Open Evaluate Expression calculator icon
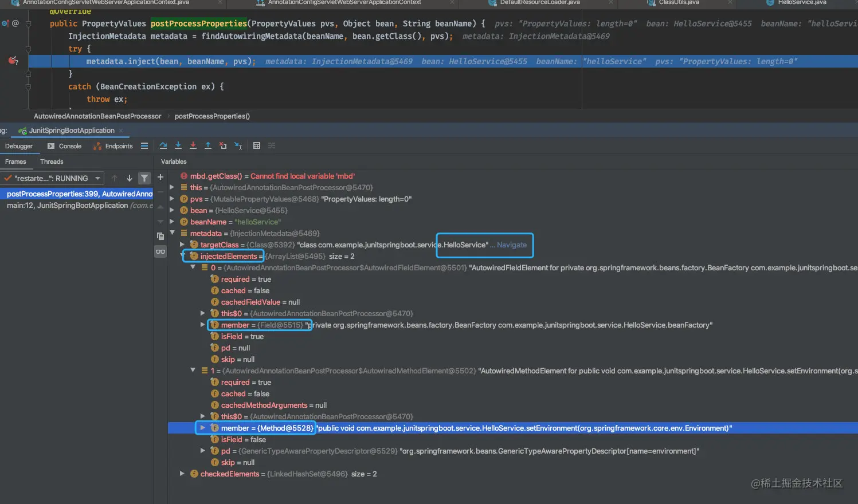The width and height of the screenshot is (858, 504). (257, 145)
